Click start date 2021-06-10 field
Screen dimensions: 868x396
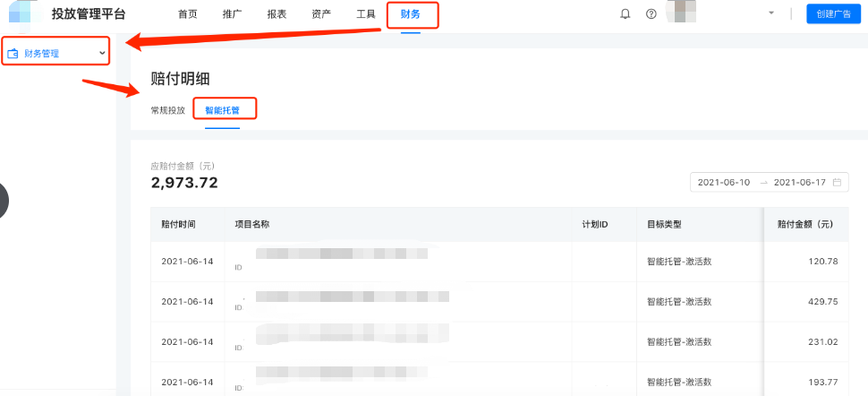tap(724, 182)
